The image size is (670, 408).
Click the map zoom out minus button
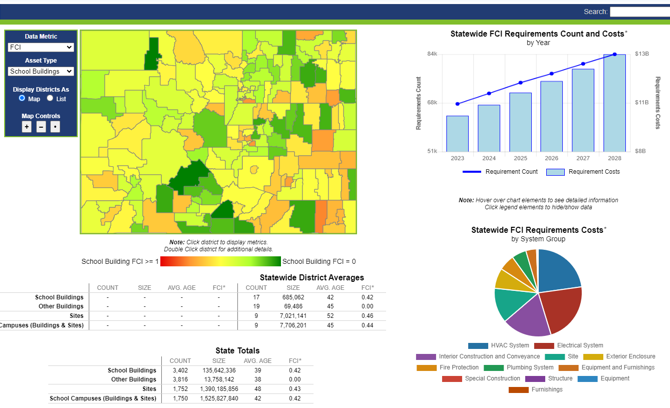click(x=41, y=127)
